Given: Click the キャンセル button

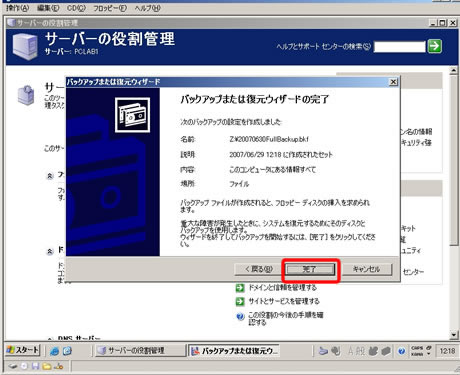Looking at the screenshot, I should coord(367,269).
